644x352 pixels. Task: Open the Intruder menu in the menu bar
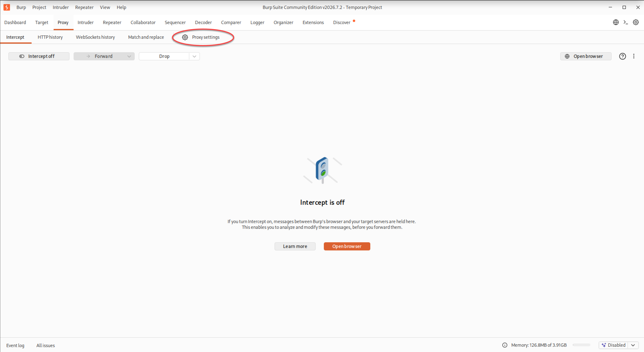pyautogui.click(x=61, y=7)
